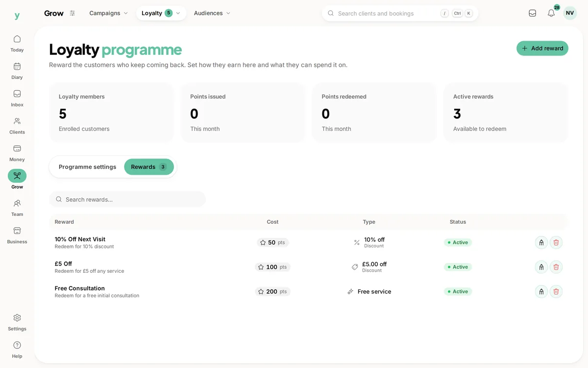Delete the £5 Off reward
The width and height of the screenshot is (588, 368).
[556, 267]
